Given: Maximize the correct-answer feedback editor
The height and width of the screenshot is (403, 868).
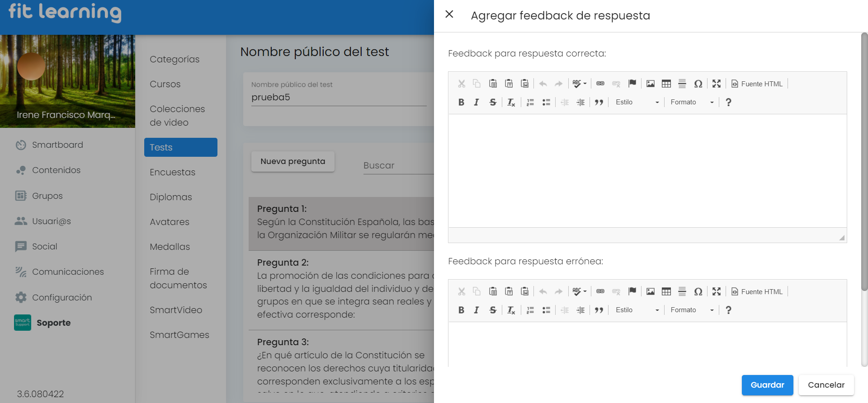Looking at the screenshot, I should pos(716,84).
